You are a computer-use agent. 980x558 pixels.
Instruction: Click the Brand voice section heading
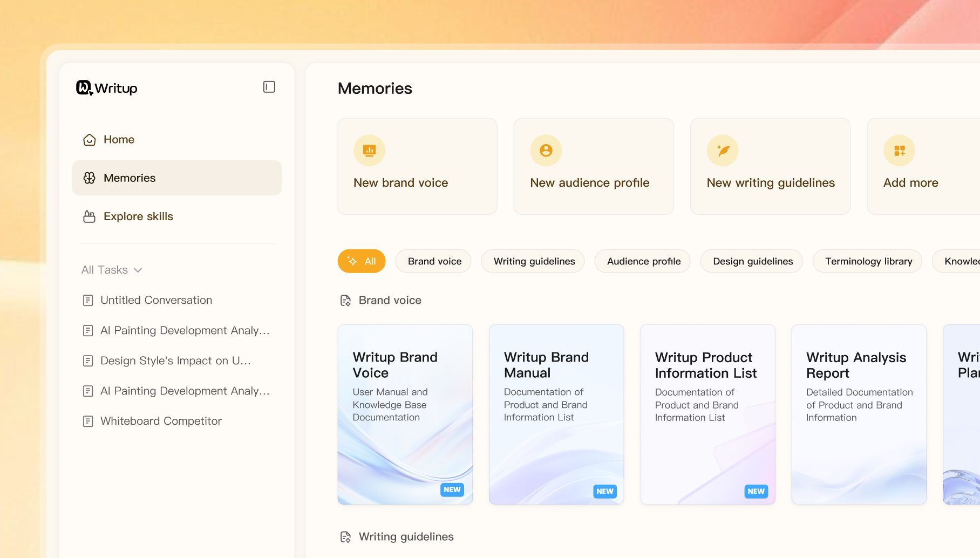390,301
